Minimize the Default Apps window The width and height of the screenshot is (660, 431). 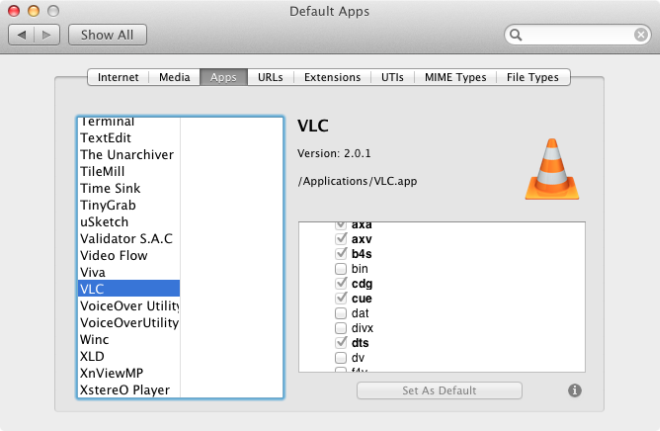[x=33, y=11]
